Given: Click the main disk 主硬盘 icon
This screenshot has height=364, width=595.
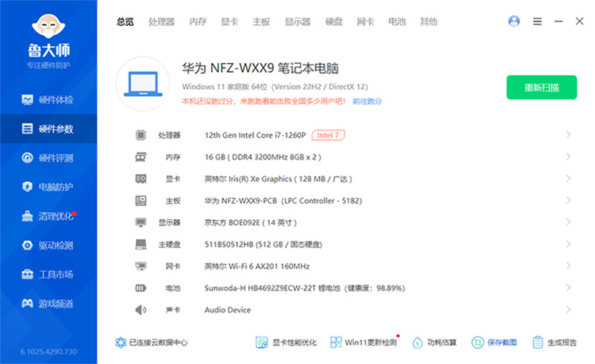Looking at the screenshot, I should pos(141,244).
